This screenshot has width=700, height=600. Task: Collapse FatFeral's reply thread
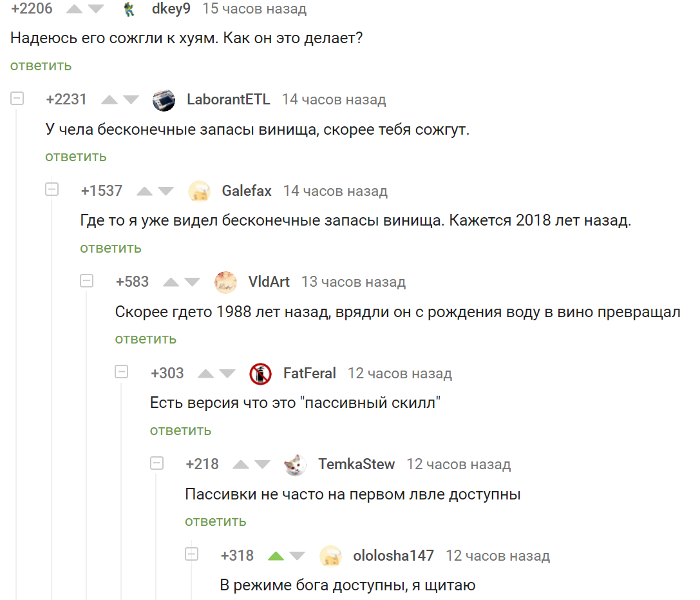point(122,372)
